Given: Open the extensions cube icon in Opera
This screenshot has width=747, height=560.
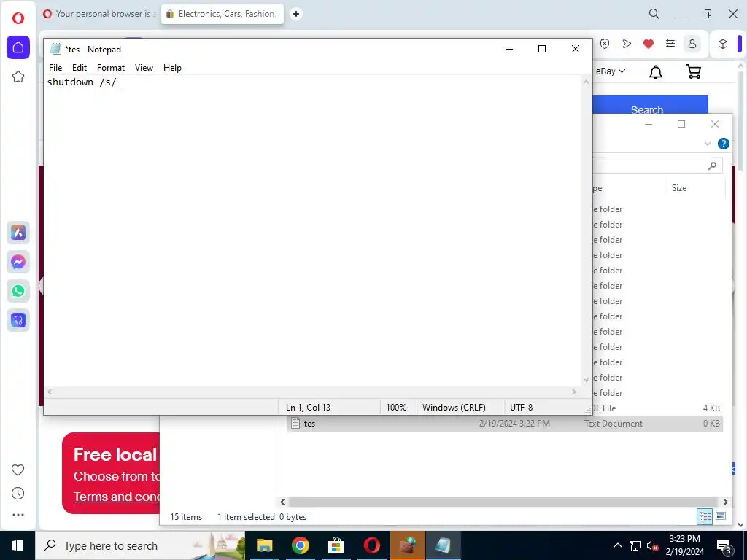Looking at the screenshot, I should (x=723, y=44).
